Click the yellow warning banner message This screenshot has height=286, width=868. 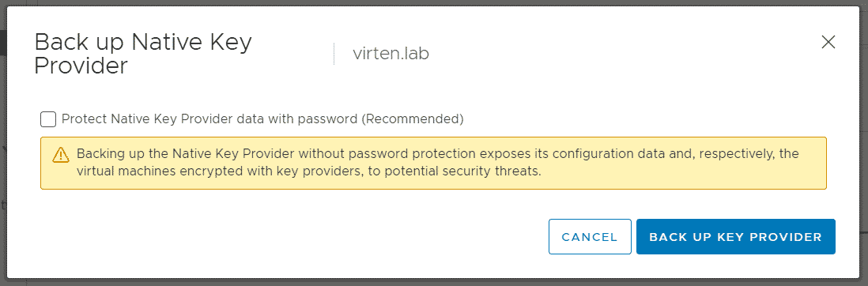433,164
